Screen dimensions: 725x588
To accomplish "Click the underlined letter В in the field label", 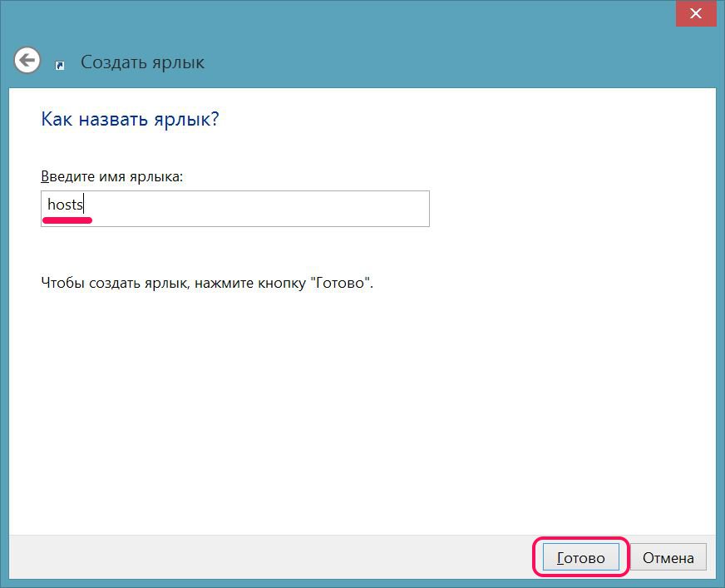I will pos(45,176).
